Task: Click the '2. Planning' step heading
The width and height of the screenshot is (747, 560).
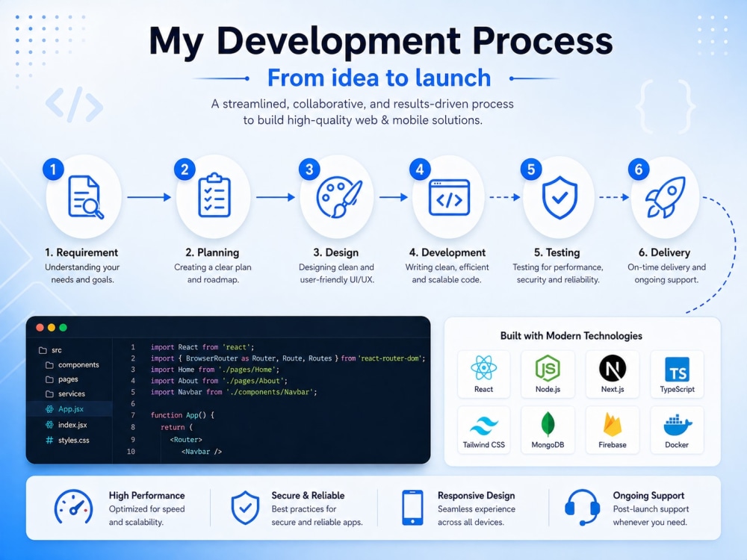Action: [x=212, y=252]
